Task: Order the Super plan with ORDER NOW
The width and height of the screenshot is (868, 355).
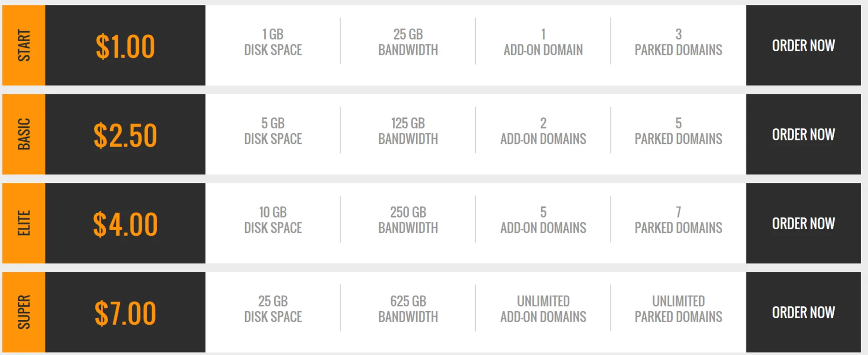Action: coord(803,312)
